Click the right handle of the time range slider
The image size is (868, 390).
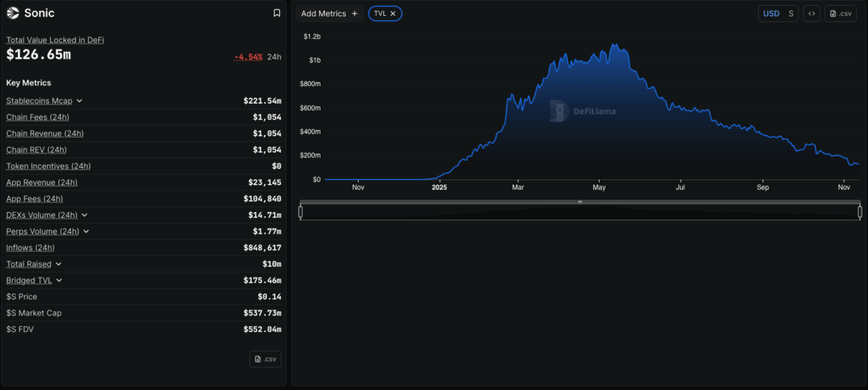click(860, 211)
